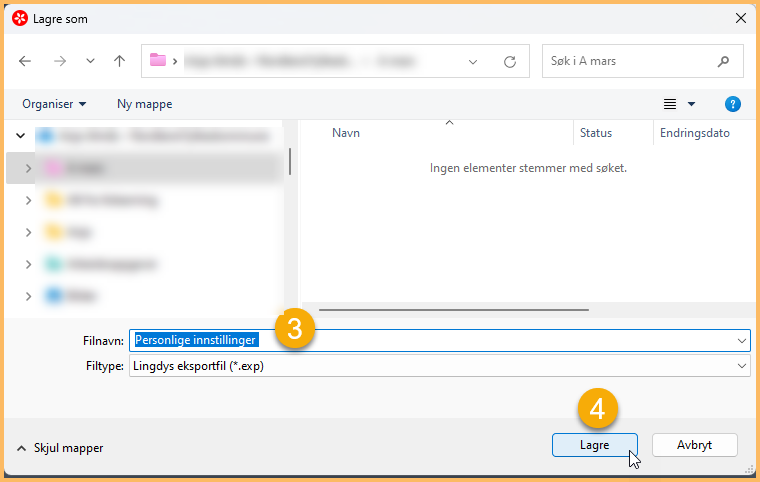
Task: Hide folders using Skjul mapper
Action: (x=60, y=448)
